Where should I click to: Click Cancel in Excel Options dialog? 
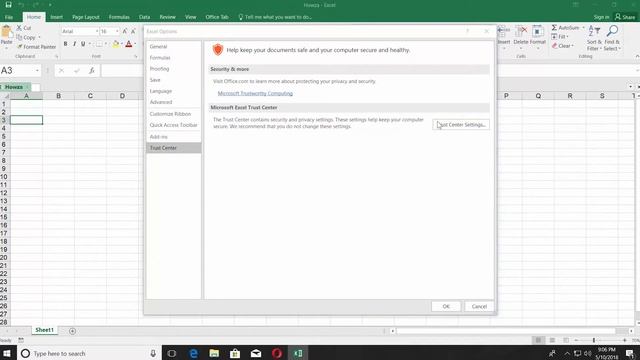pyautogui.click(x=479, y=306)
